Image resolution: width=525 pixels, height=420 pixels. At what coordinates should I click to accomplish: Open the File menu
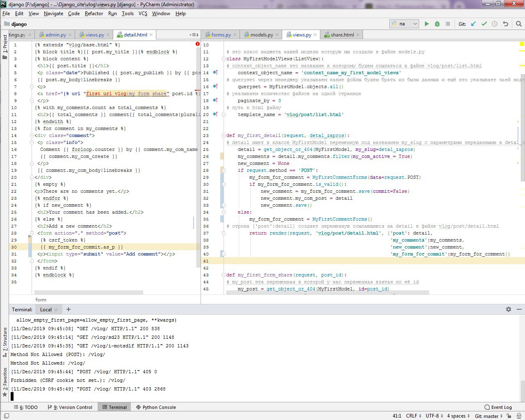[x=6, y=14]
